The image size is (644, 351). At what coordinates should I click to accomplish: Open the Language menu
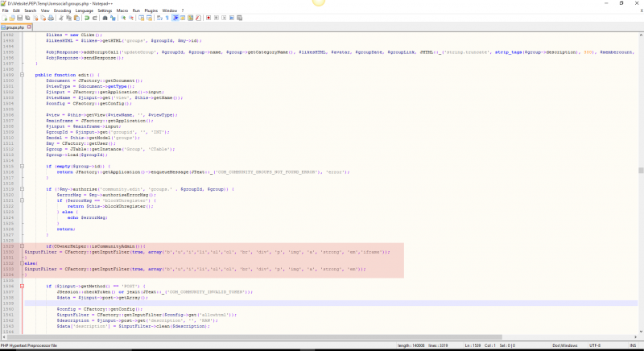tap(85, 10)
